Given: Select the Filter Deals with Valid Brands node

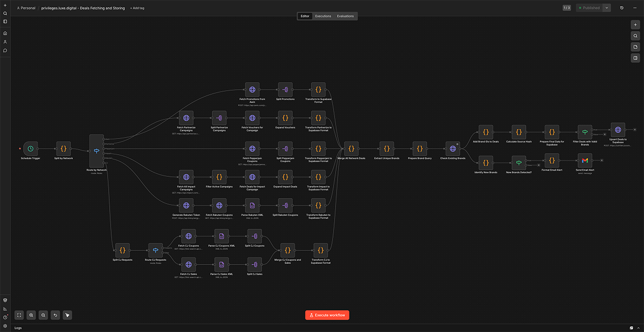Looking at the screenshot, I should pos(585,132).
